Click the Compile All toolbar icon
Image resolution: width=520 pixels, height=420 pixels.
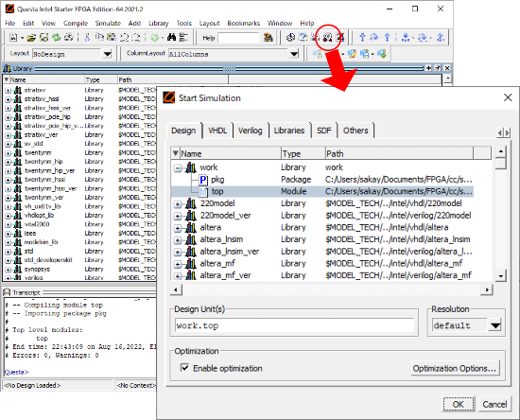point(315,38)
